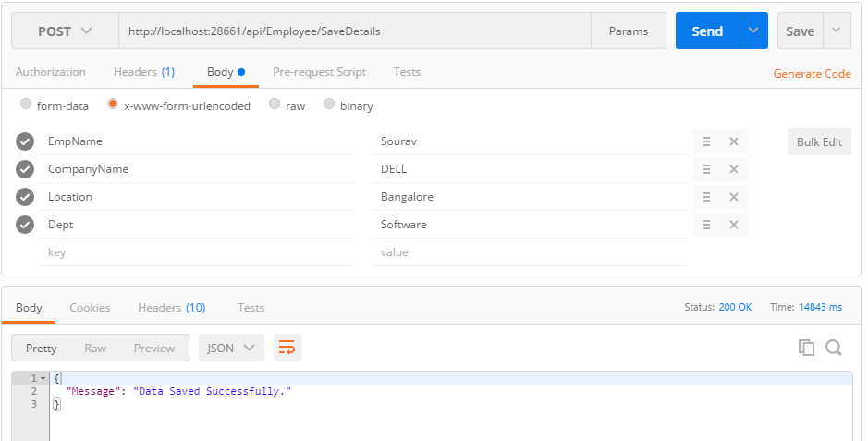The height and width of the screenshot is (441, 868).
Task: Open the POST method dropdown
Action: tap(65, 31)
